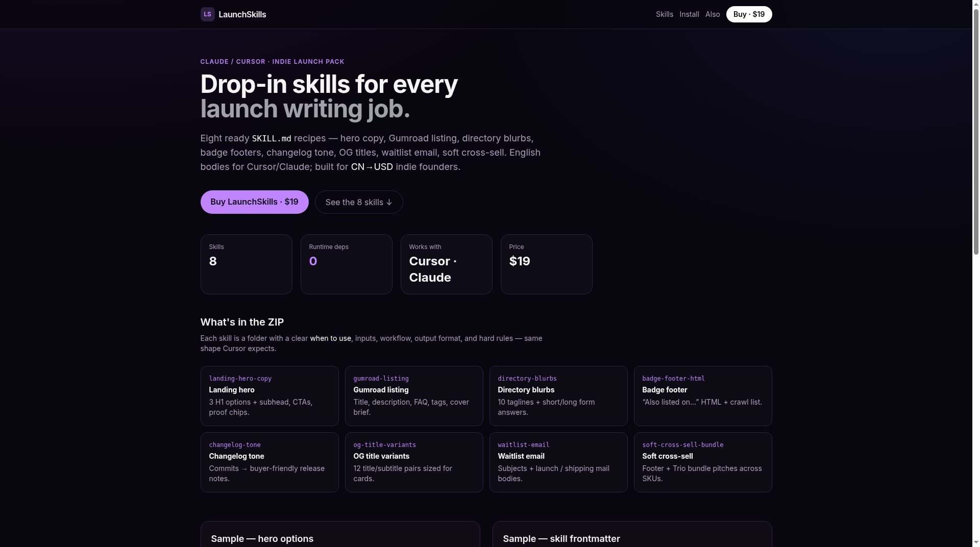Click the Works with Cursor · Claude card

[447, 264]
